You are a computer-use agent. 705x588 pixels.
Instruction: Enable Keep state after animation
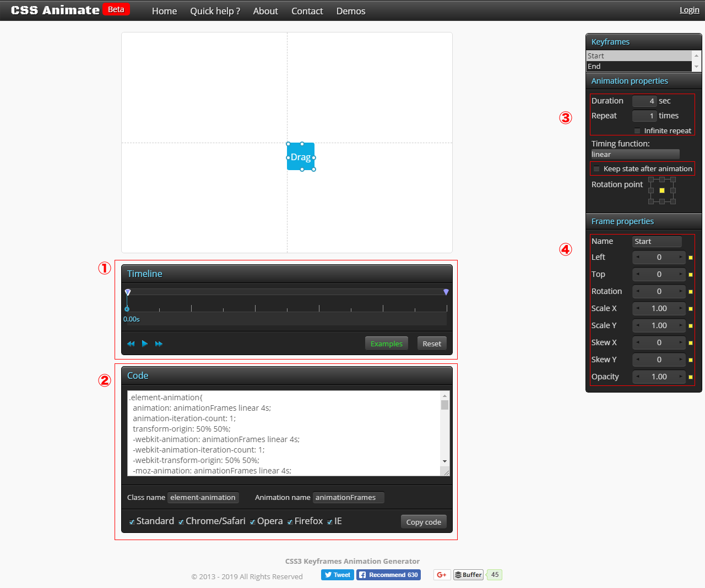coord(596,169)
